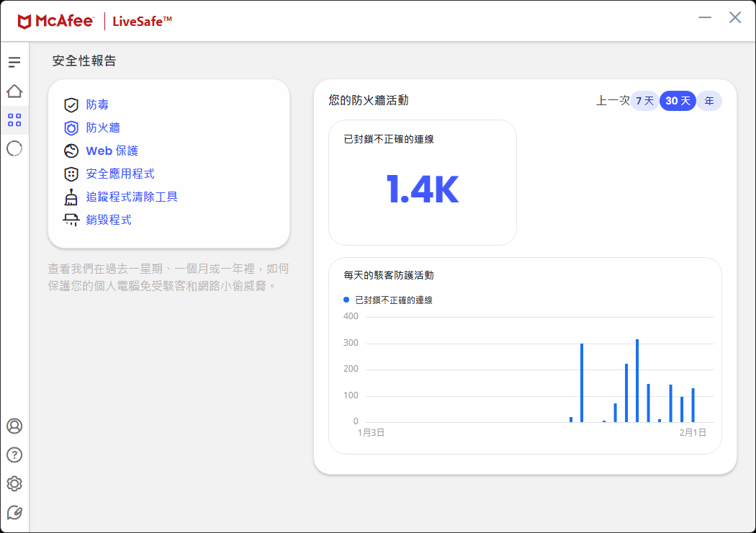Select the 防毒 shield-check icon
This screenshot has height=533, width=756.
(71, 104)
